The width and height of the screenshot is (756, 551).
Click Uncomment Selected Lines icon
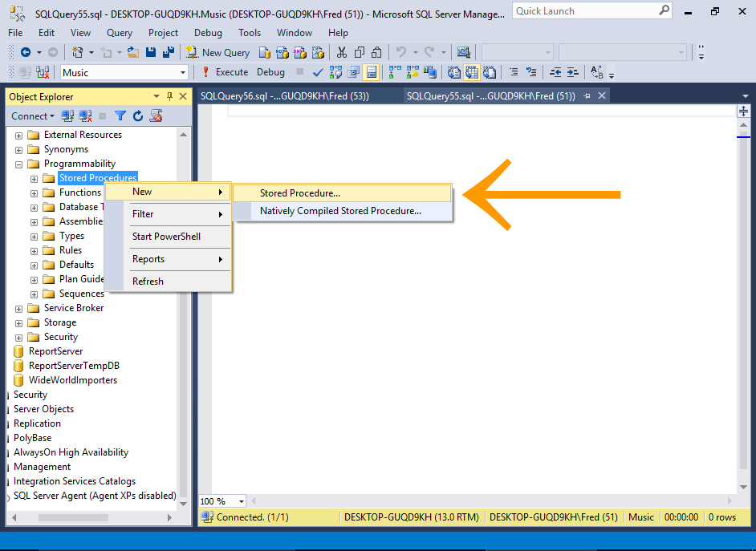[x=531, y=73]
